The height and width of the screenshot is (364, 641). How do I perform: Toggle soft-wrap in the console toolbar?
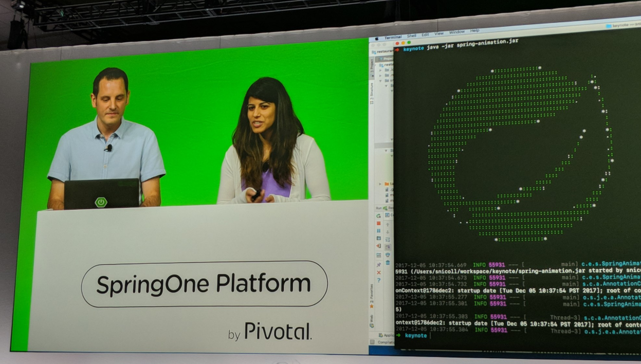pos(388,239)
